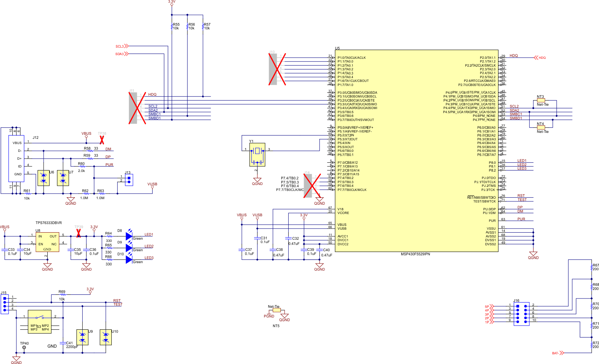Image resolution: width=599 pixels, height=364 pixels.
Task: Select resistor R57 10k
Action: coord(203,26)
